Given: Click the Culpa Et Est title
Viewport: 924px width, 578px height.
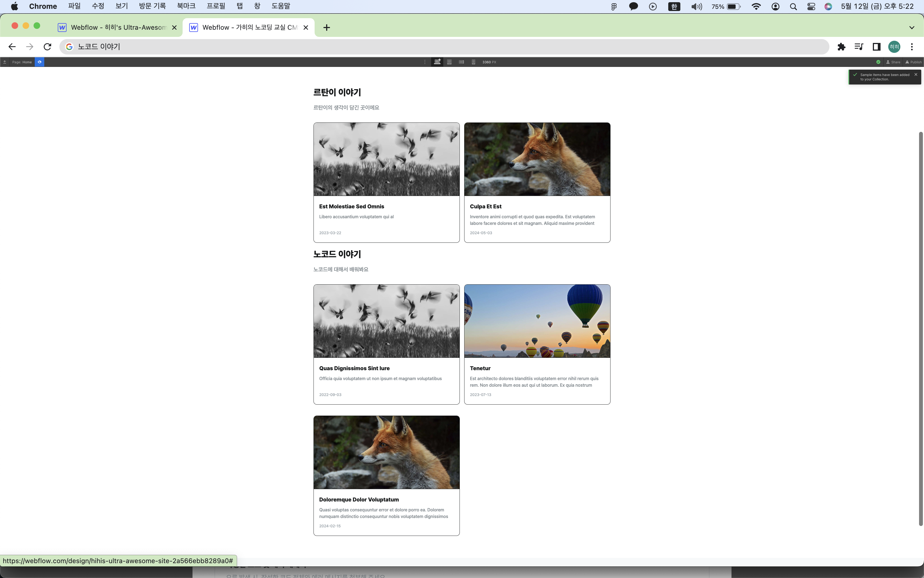Looking at the screenshot, I should tap(485, 206).
